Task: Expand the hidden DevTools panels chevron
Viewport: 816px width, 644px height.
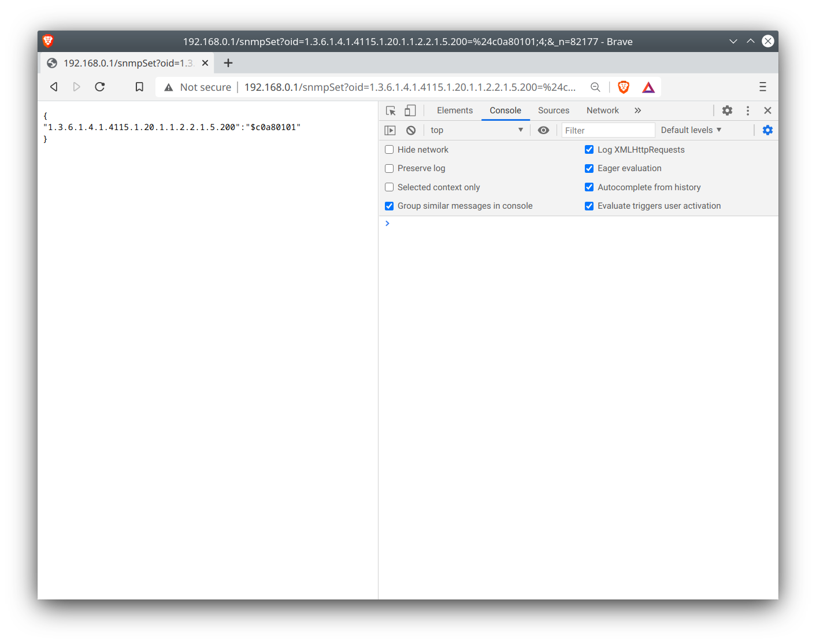Action: pyautogui.click(x=637, y=110)
